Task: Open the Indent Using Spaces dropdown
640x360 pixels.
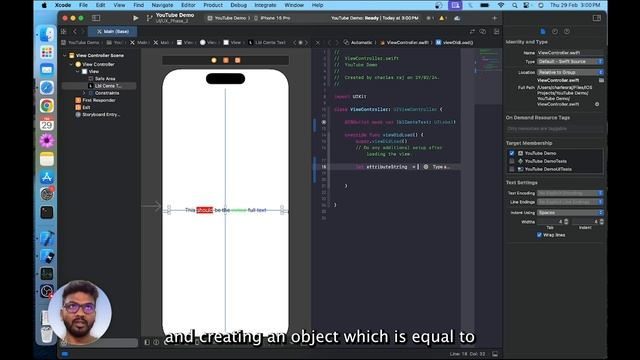Action: [x=570, y=213]
